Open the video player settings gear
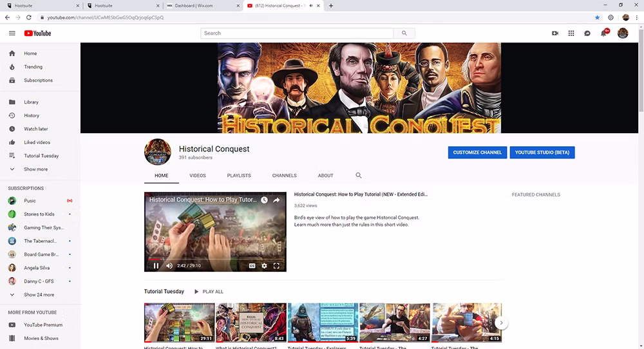The height and width of the screenshot is (349, 644). coord(264,266)
